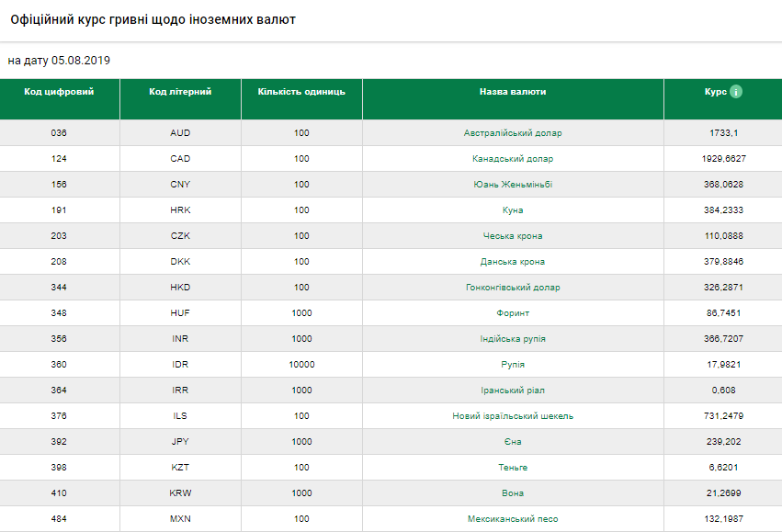Screen dimensions: 782x532
Task: Select the Чеська крона rate 110,0888
Action: 723,236
